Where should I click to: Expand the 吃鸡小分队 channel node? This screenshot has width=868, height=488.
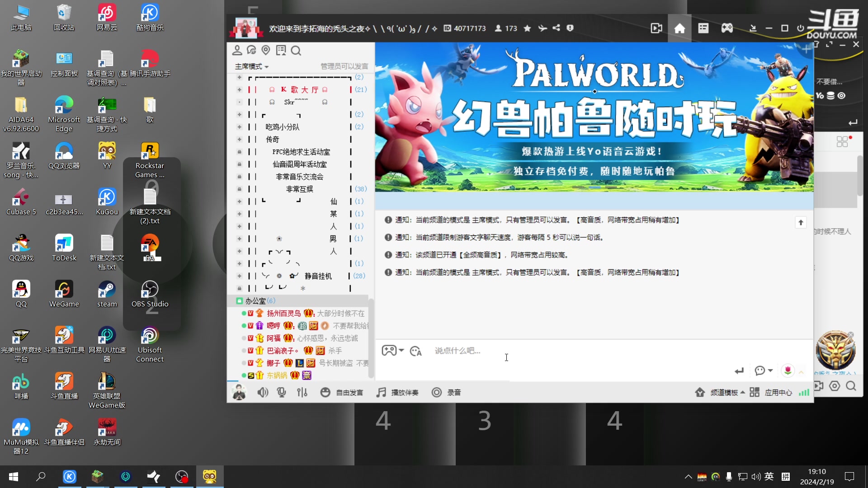tap(239, 127)
